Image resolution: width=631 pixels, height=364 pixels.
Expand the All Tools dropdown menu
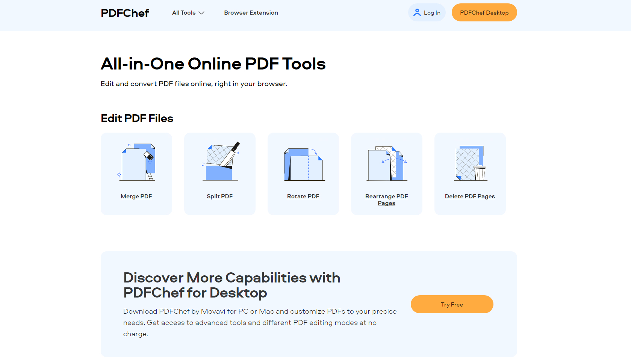pos(188,13)
